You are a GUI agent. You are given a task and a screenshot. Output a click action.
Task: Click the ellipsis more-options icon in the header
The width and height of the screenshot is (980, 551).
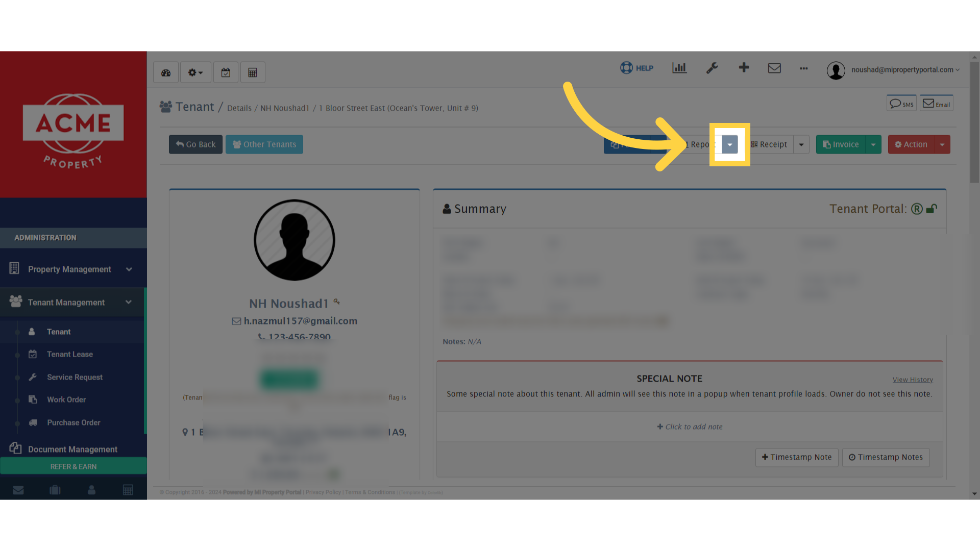tap(803, 69)
